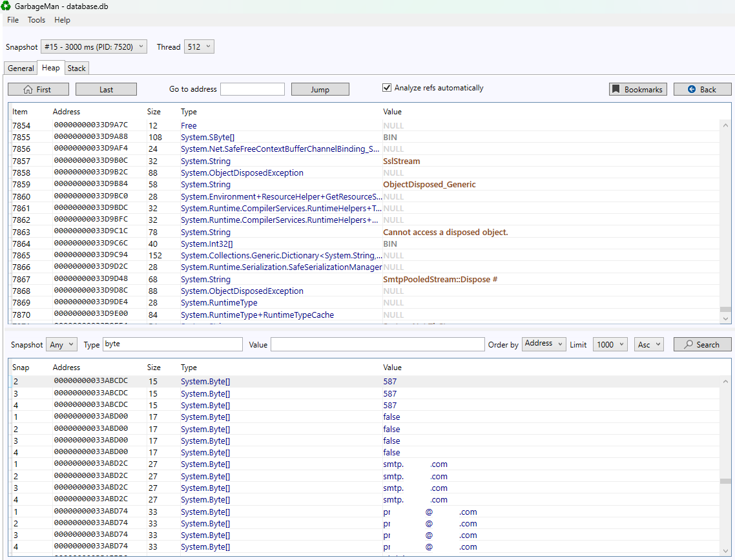The height and width of the screenshot is (560, 735).
Task: Click address 00000000033D9BC0 in item 7860
Action: [91, 196]
